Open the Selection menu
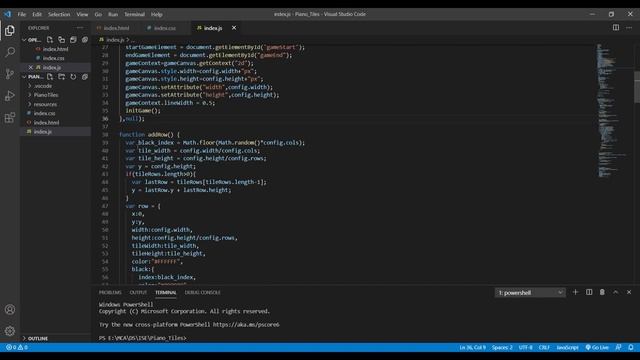640x360 pixels. click(59, 14)
